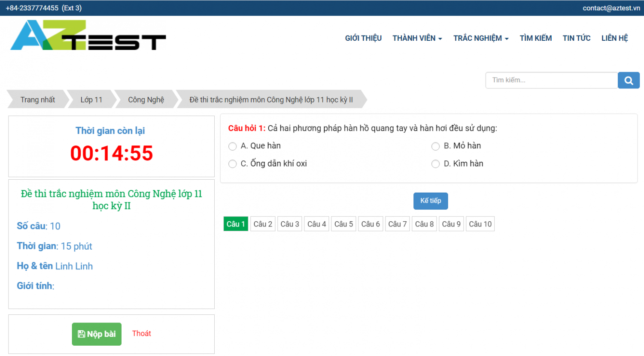The height and width of the screenshot is (356, 644).
Task: Click the Kế tiếp button
Action: click(431, 201)
